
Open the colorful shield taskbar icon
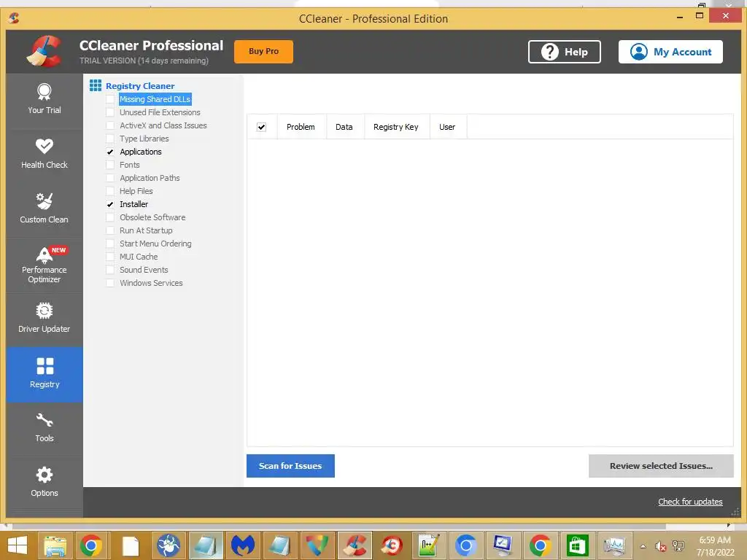[317, 545]
